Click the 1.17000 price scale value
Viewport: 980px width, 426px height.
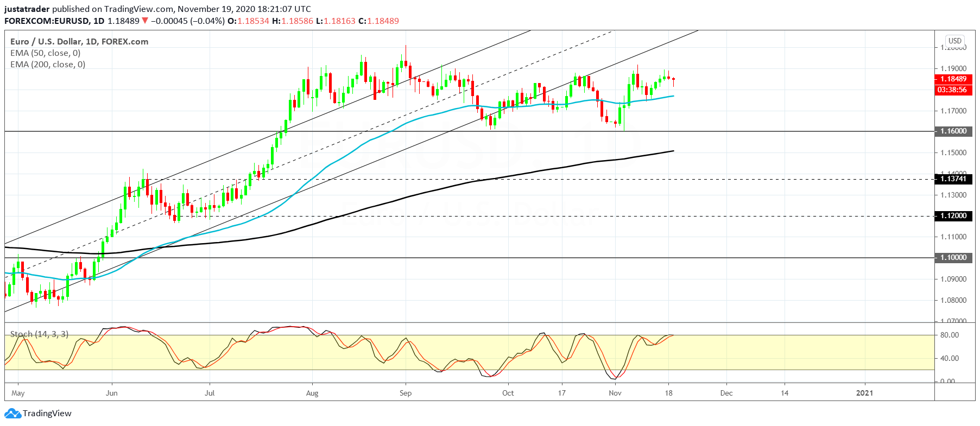[953, 111]
